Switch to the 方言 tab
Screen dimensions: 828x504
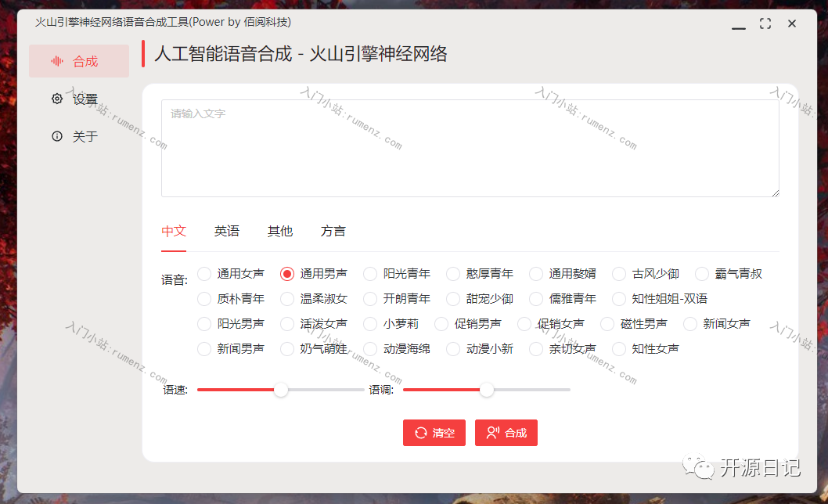pos(333,232)
